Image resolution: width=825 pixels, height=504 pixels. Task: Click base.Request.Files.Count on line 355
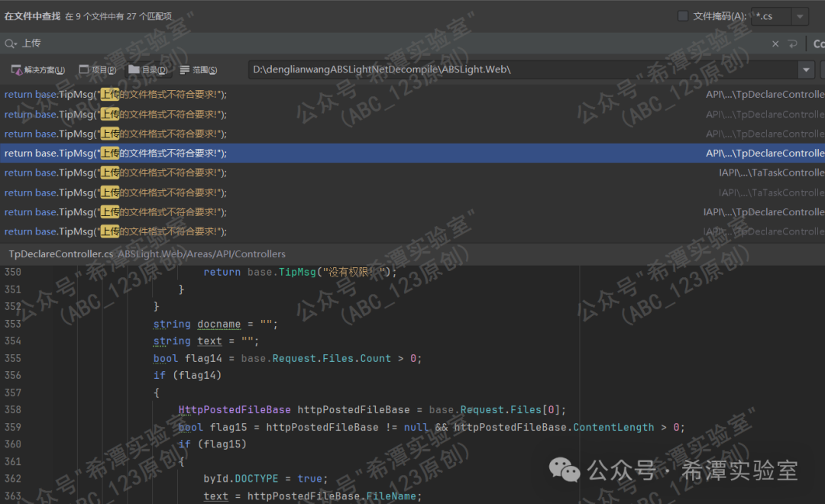[x=315, y=358]
